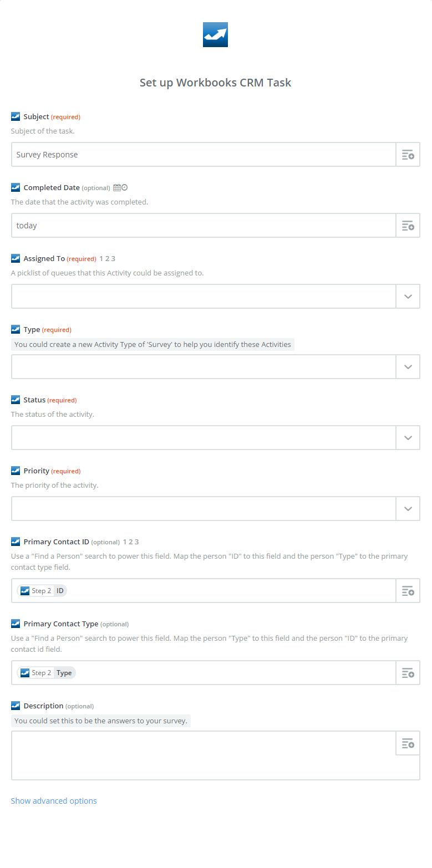The height and width of the screenshot is (868, 432).
Task: Open insert-field menu for Subject
Action: 408,155
